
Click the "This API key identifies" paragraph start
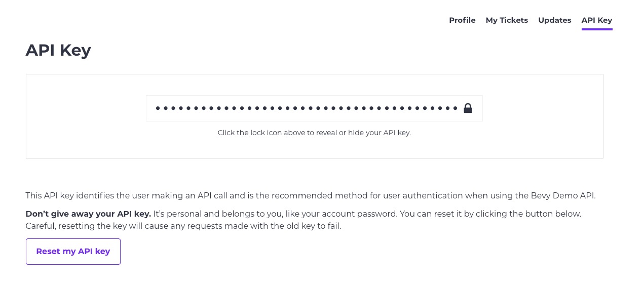[x=66, y=195]
